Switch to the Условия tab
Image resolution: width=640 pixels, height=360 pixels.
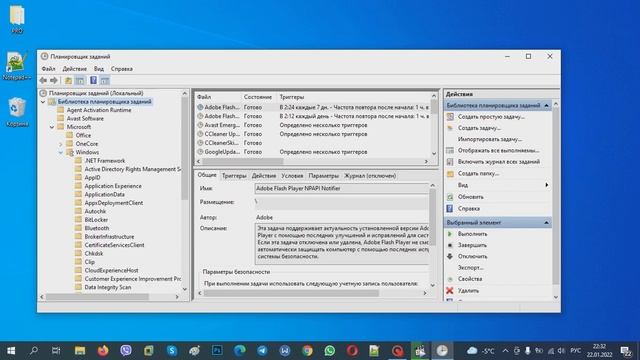coord(292,176)
